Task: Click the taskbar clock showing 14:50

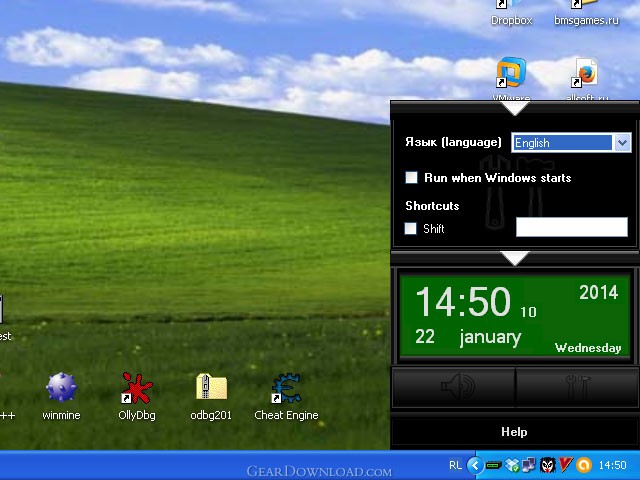Action: (612, 465)
